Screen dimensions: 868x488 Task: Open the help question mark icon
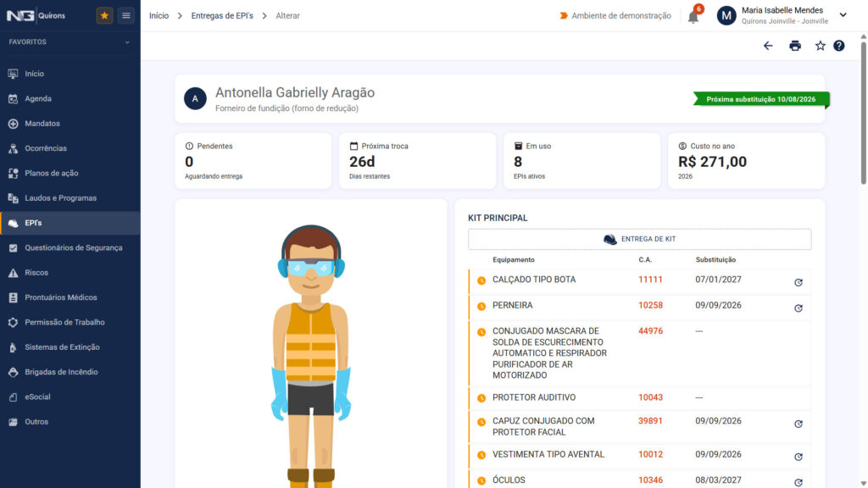(839, 46)
